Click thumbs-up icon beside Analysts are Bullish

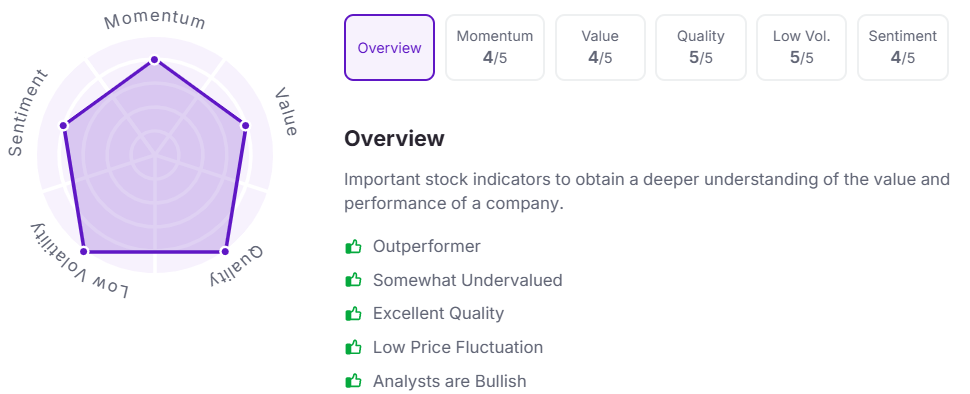pyautogui.click(x=353, y=381)
